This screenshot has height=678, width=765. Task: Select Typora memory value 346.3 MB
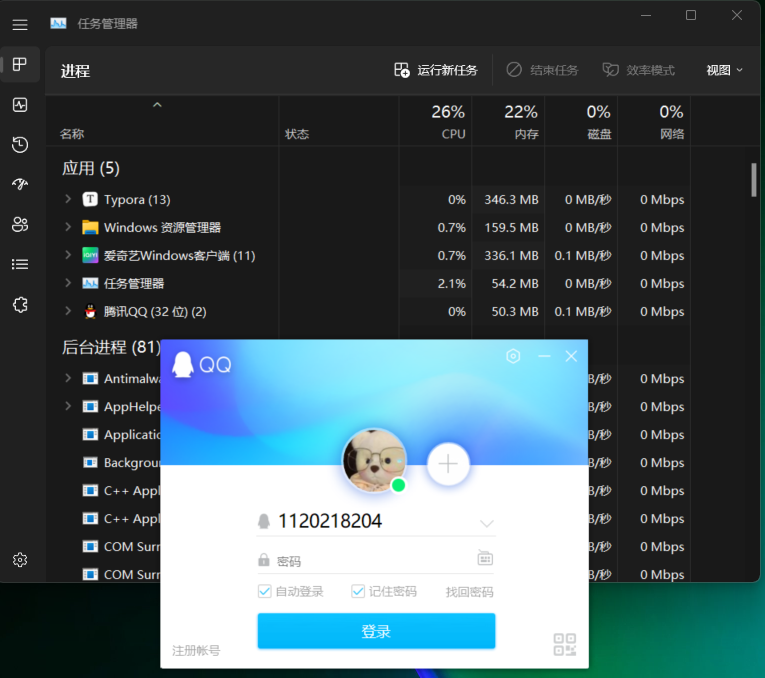(x=511, y=199)
